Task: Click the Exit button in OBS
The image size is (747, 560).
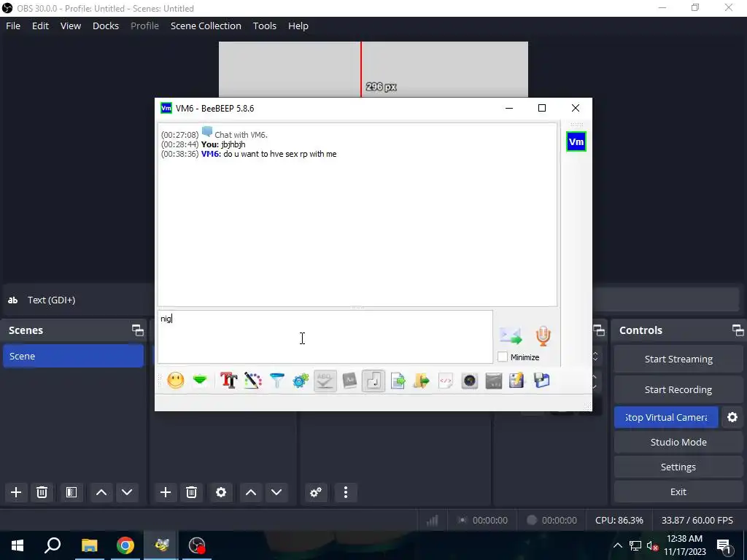Action: click(678, 491)
